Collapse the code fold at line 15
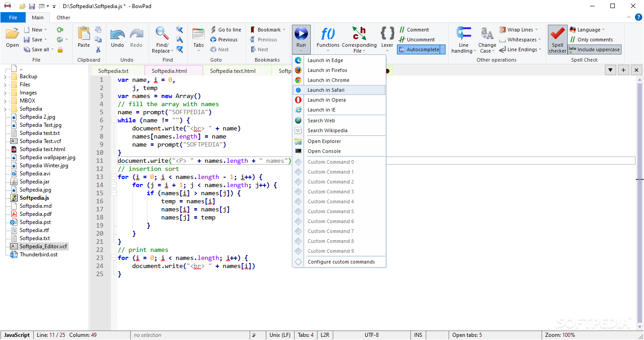Screen dimensions: 644x340 tap(114, 193)
